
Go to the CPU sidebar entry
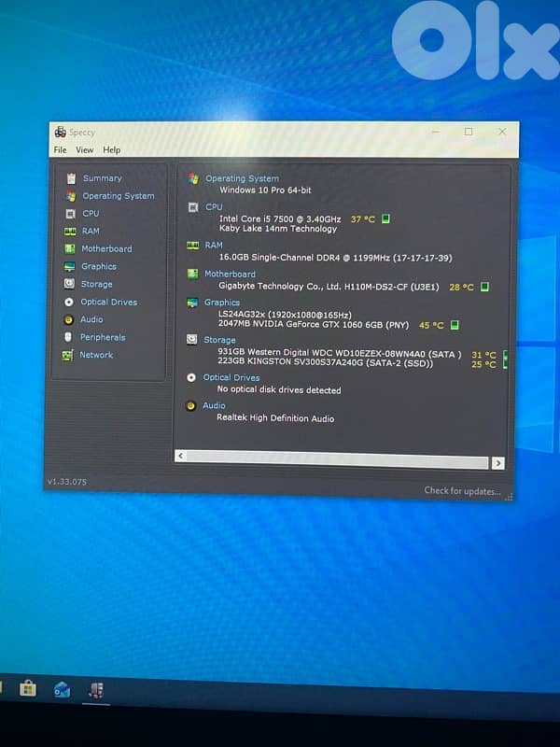91,214
